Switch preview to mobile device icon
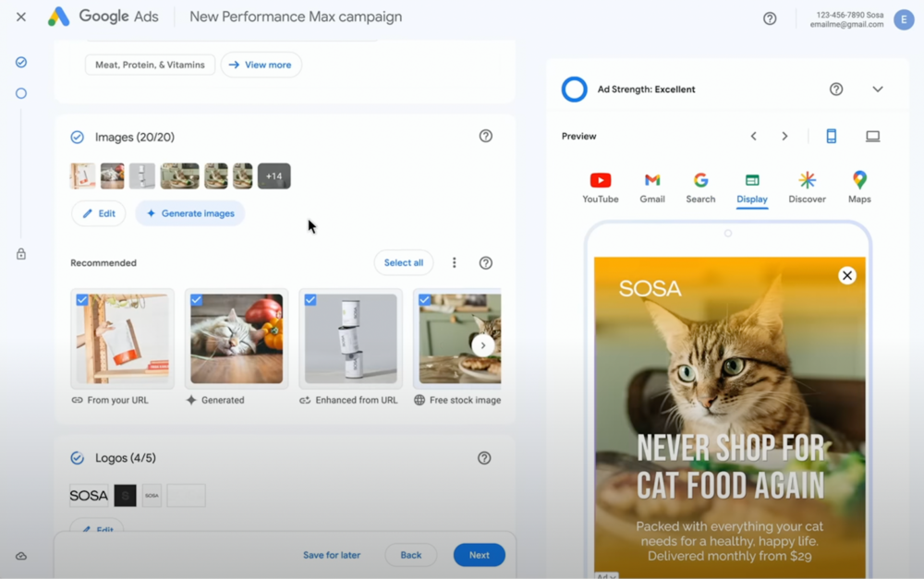This screenshot has height=579, width=924. 831,136
